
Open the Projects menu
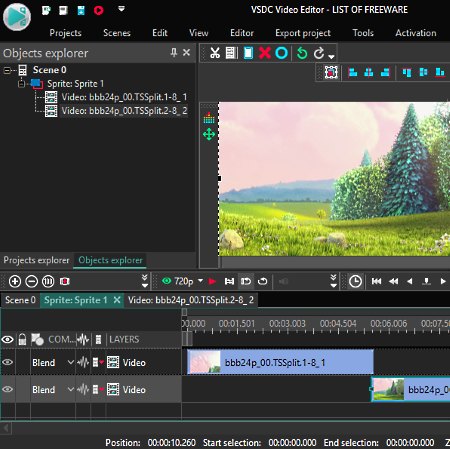pos(65,33)
